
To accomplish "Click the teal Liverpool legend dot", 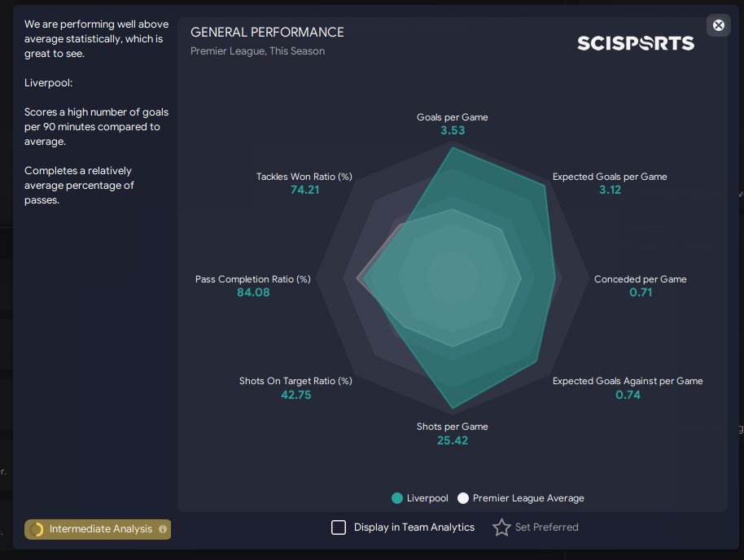I will point(397,498).
